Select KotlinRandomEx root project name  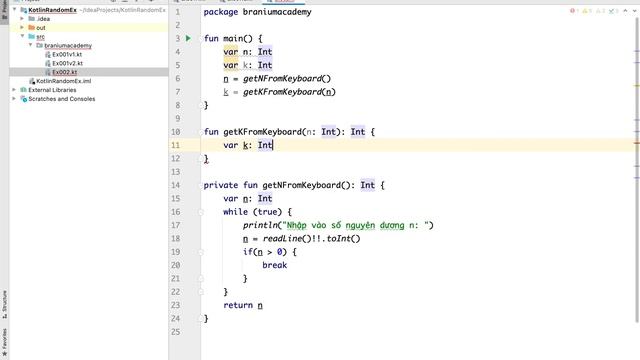[52, 10]
